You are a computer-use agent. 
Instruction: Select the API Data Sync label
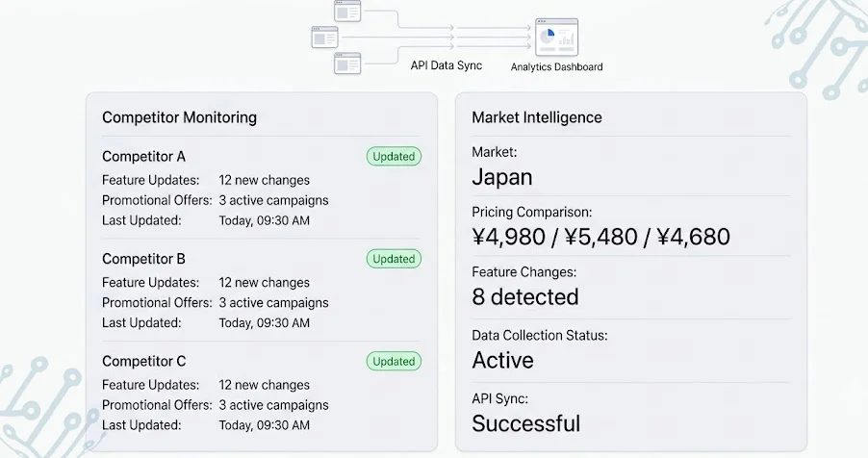point(447,65)
